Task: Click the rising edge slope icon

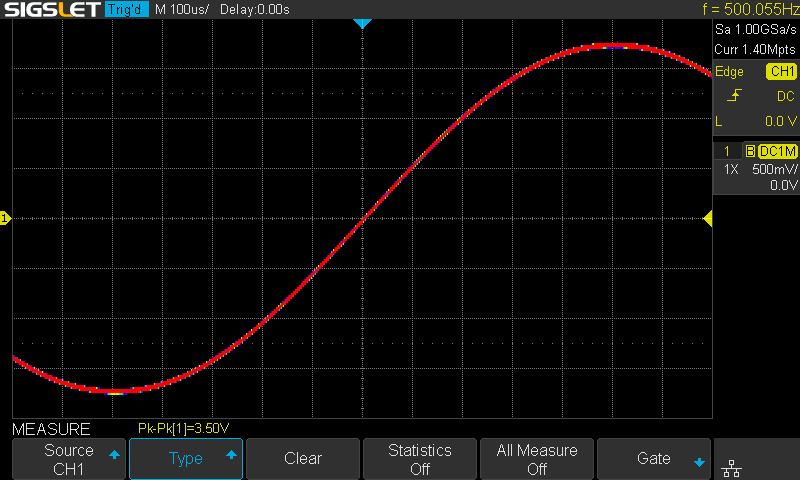Action: (x=734, y=95)
